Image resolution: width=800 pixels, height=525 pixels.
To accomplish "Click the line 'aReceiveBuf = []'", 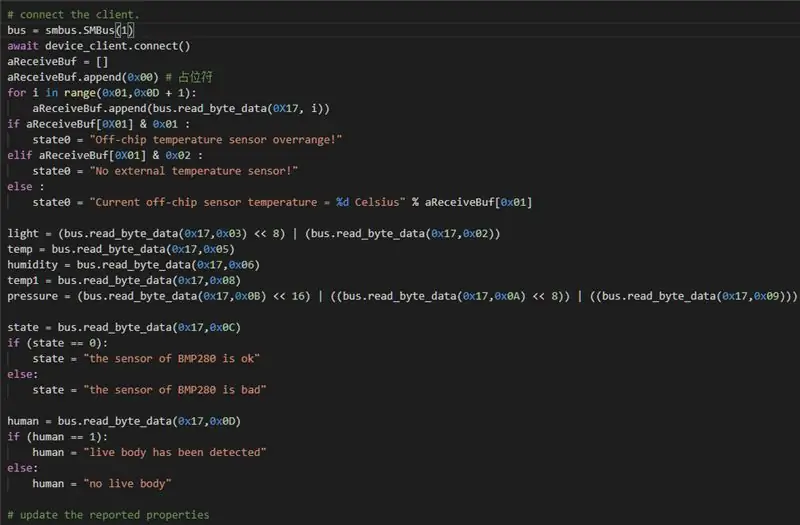I will (58, 62).
